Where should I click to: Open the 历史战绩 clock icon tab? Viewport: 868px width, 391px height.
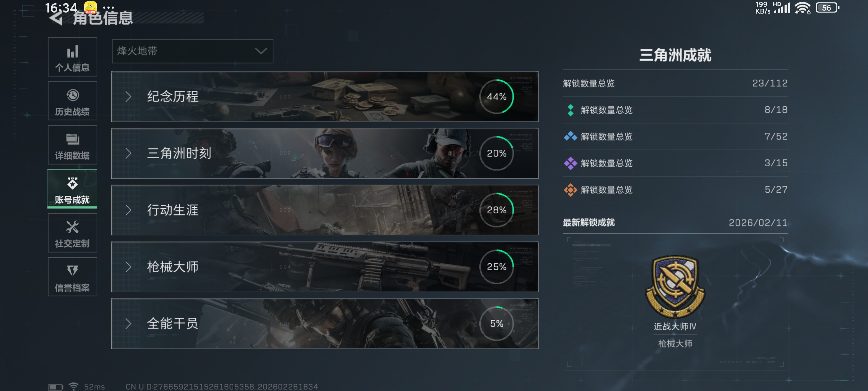tap(72, 101)
